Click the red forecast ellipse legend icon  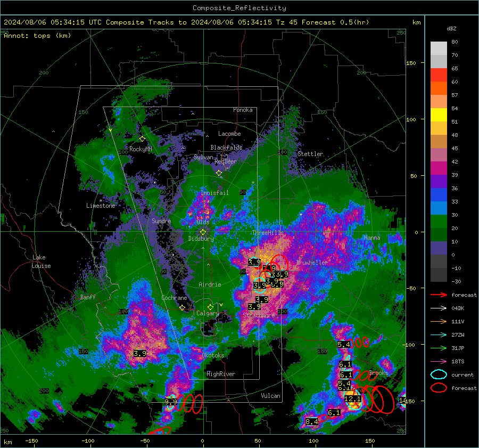pos(439,388)
